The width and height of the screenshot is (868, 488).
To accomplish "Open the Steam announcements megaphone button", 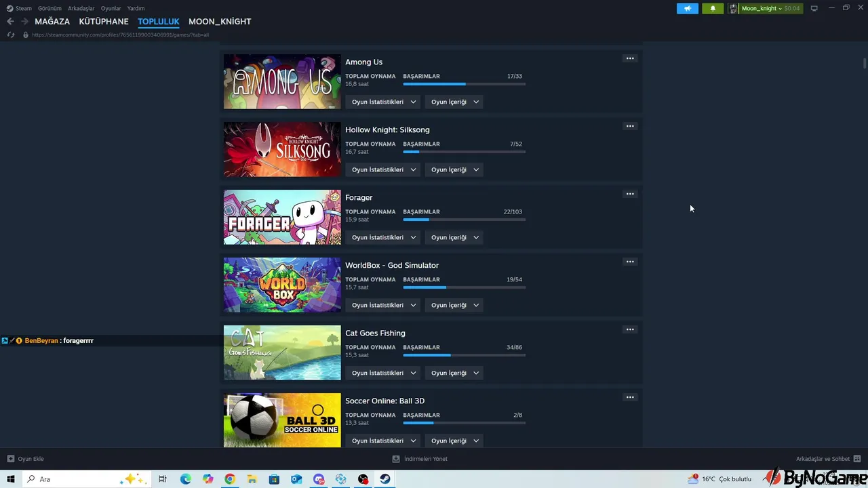I will click(x=687, y=8).
